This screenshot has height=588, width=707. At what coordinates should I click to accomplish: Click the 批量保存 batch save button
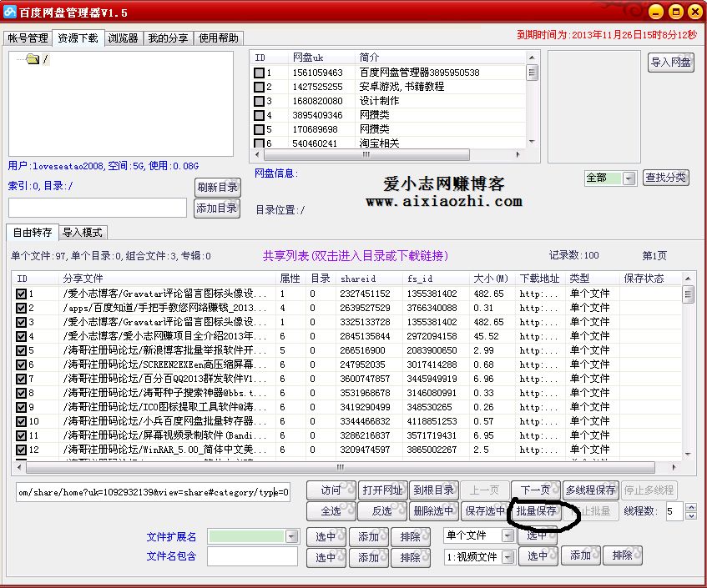pyautogui.click(x=536, y=511)
